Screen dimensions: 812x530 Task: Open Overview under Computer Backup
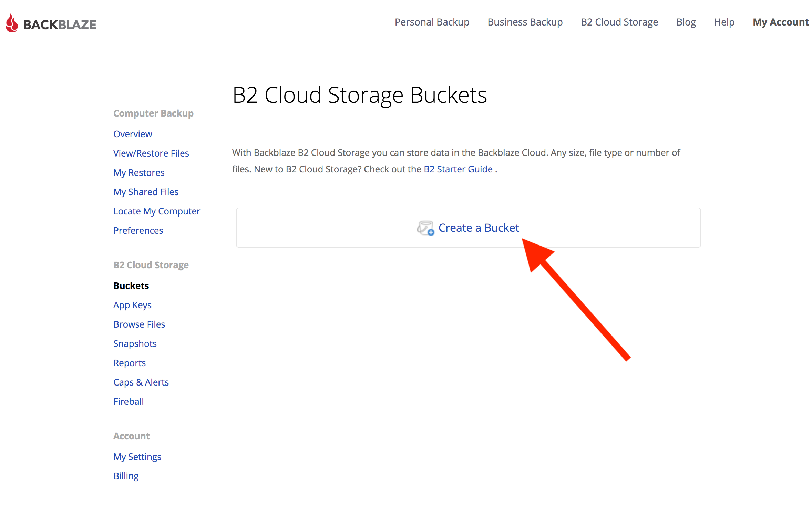pos(133,134)
